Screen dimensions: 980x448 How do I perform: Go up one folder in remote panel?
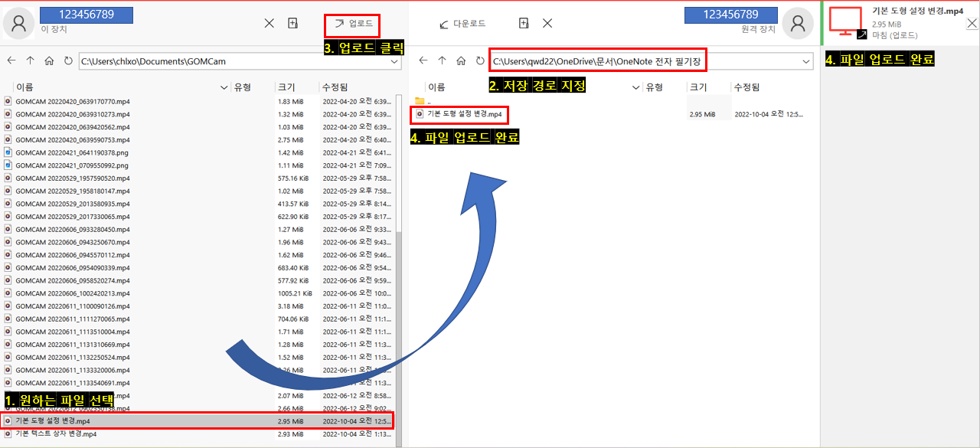pos(442,60)
